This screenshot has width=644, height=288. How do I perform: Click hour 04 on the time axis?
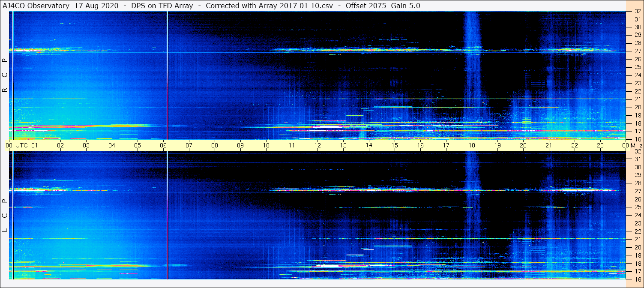coord(112,145)
